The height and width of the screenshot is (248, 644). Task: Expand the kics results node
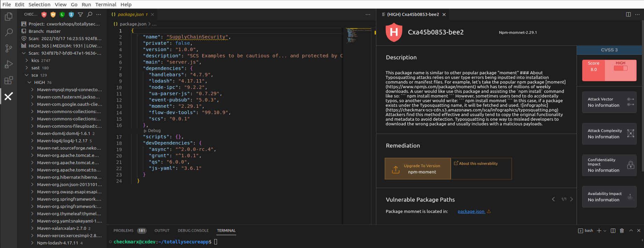click(x=27, y=60)
